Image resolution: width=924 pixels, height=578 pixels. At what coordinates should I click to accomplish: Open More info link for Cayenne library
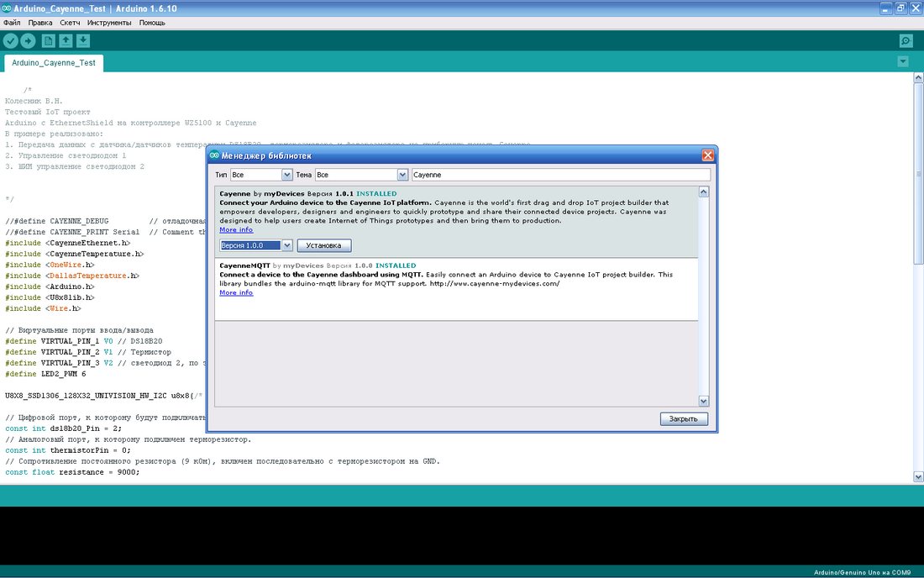(236, 230)
